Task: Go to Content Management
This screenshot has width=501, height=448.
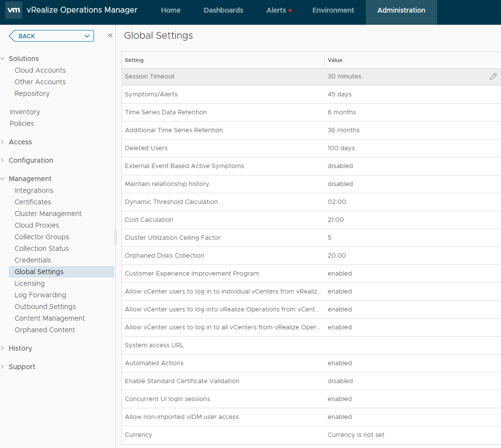Action: pos(49,318)
